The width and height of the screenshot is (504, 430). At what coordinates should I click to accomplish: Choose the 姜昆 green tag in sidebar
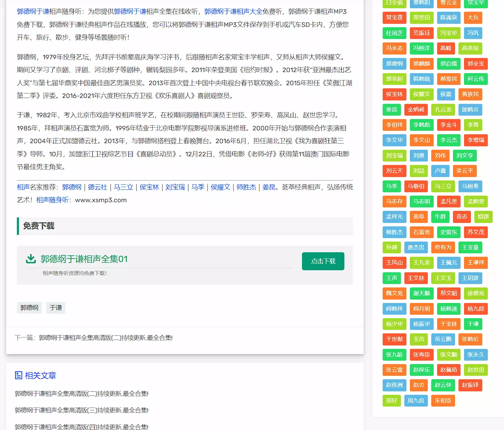tap(392, 109)
